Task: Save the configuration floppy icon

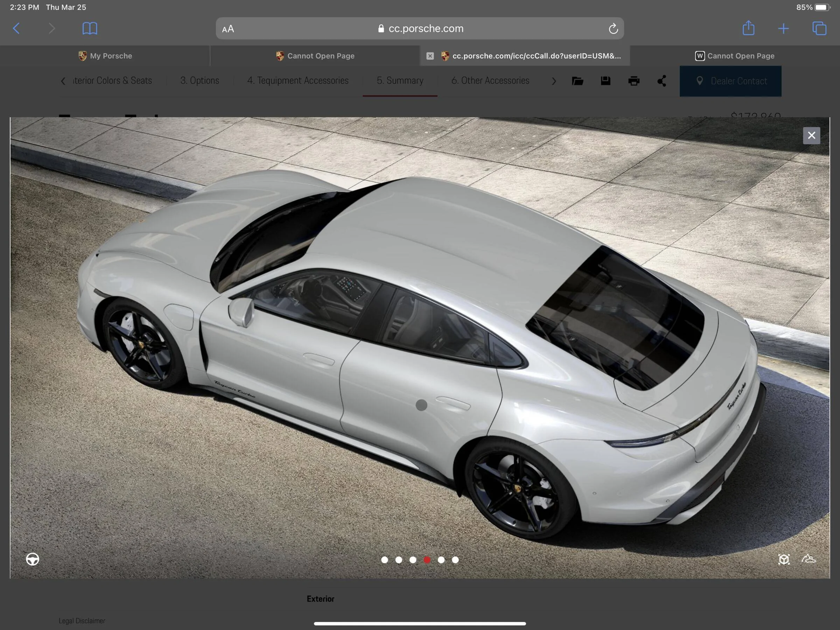Action: (605, 80)
